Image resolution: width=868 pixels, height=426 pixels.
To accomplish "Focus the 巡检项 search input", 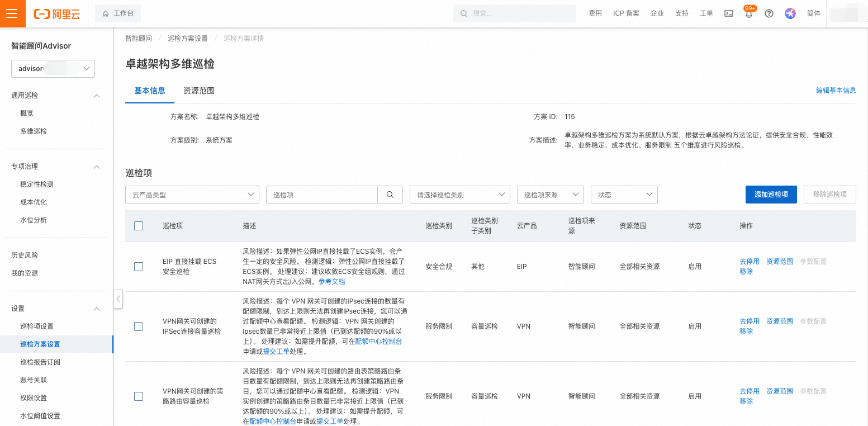I will (322, 195).
